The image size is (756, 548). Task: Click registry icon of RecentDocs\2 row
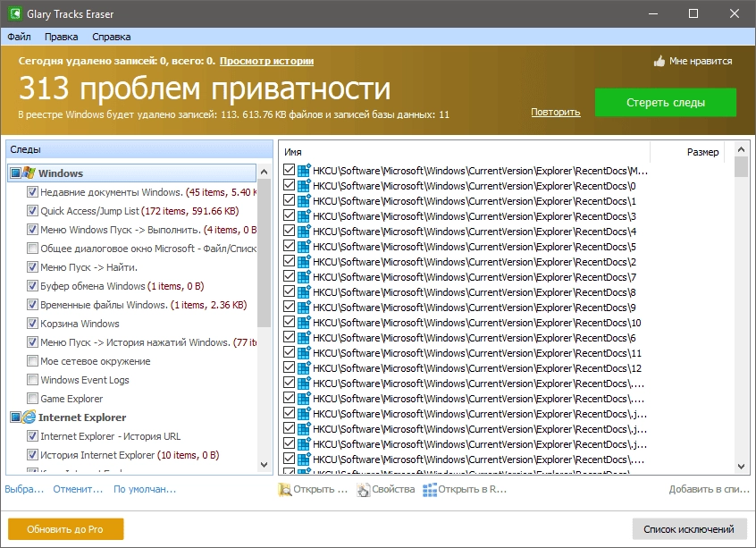tap(304, 262)
